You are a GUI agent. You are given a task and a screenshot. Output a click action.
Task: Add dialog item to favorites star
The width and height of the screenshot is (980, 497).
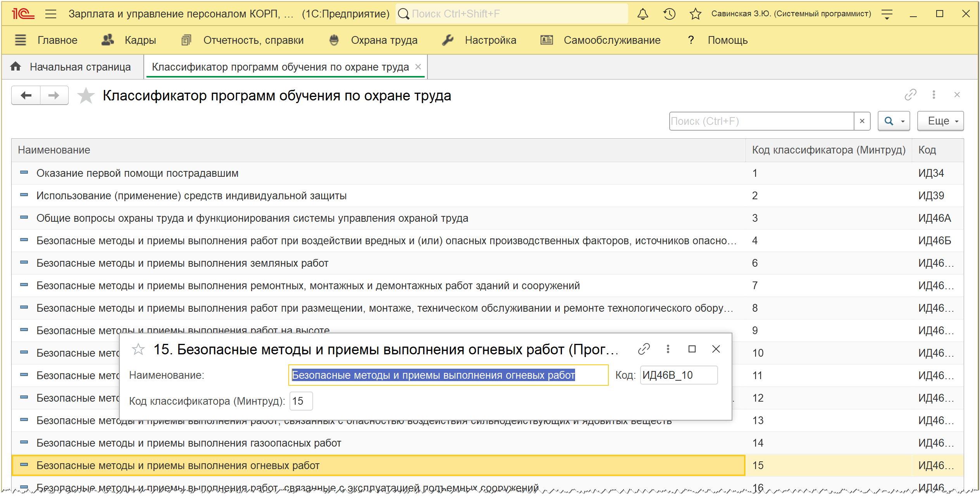coord(138,349)
